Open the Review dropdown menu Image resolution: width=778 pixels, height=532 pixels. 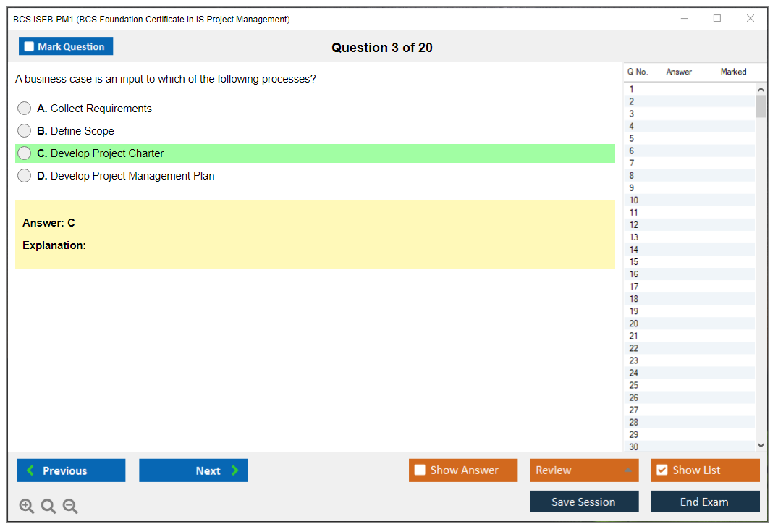click(x=583, y=470)
